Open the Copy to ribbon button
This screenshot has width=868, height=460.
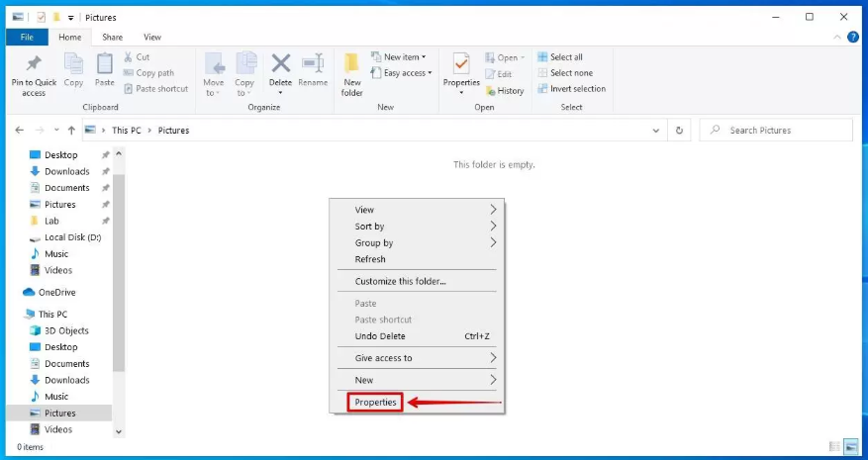244,74
